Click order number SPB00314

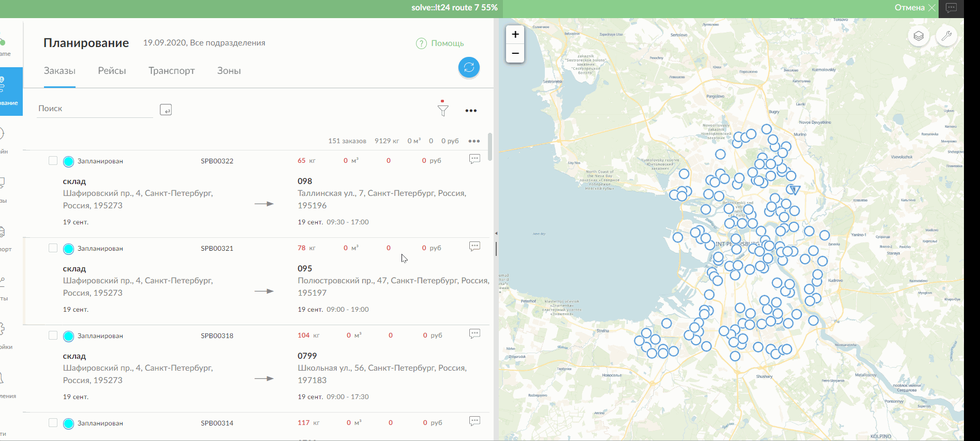(x=217, y=423)
